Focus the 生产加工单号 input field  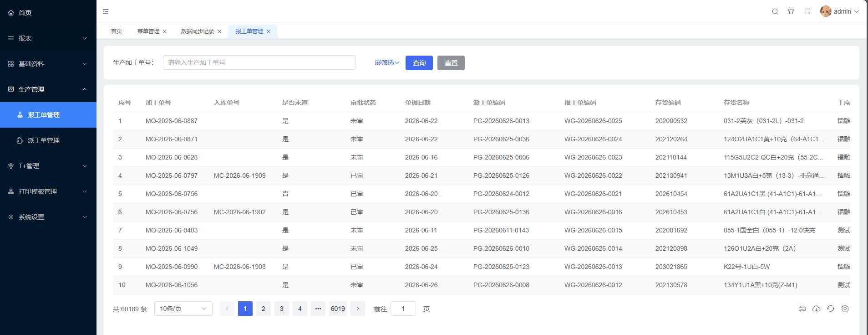[x=259, y=62]
